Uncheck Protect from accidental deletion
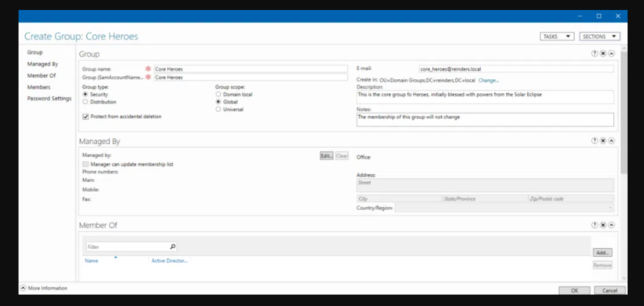This screenshot has height=306, width=644. 86,116
